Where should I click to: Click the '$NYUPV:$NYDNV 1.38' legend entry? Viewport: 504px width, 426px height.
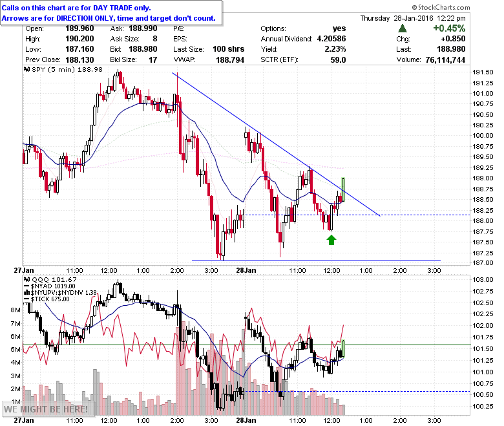[x=63, y=293]
